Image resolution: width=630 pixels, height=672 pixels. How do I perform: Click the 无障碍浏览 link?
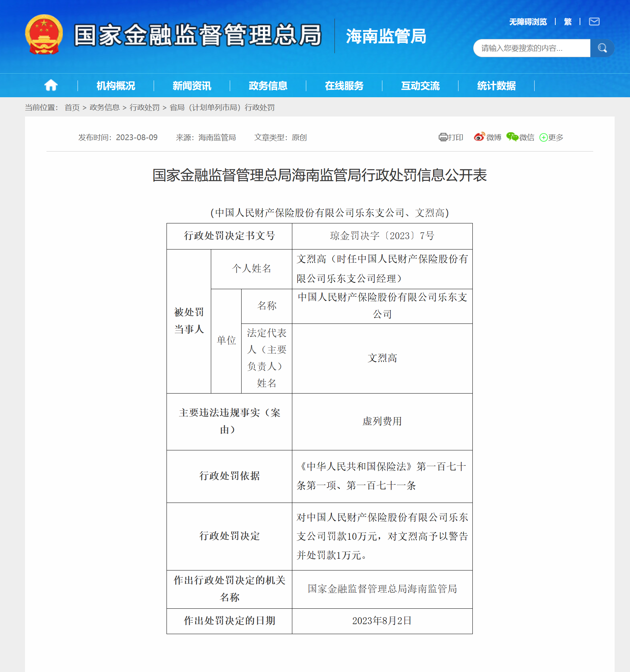[x=528, y=22]
